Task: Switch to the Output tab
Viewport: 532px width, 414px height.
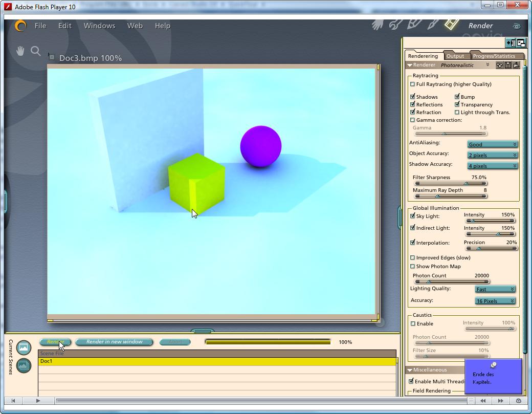Action: (x=455, y=56)
